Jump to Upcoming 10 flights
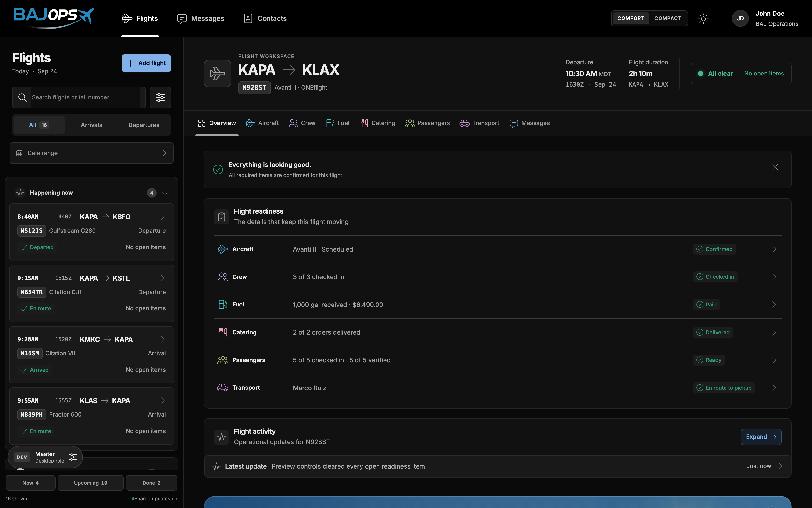The width and height of the screenshot is (812, 508). coord(91,483)
